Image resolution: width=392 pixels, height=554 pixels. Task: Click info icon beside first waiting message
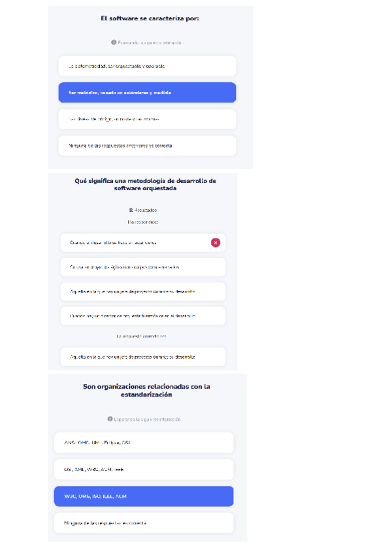click(x=114, y=42)
